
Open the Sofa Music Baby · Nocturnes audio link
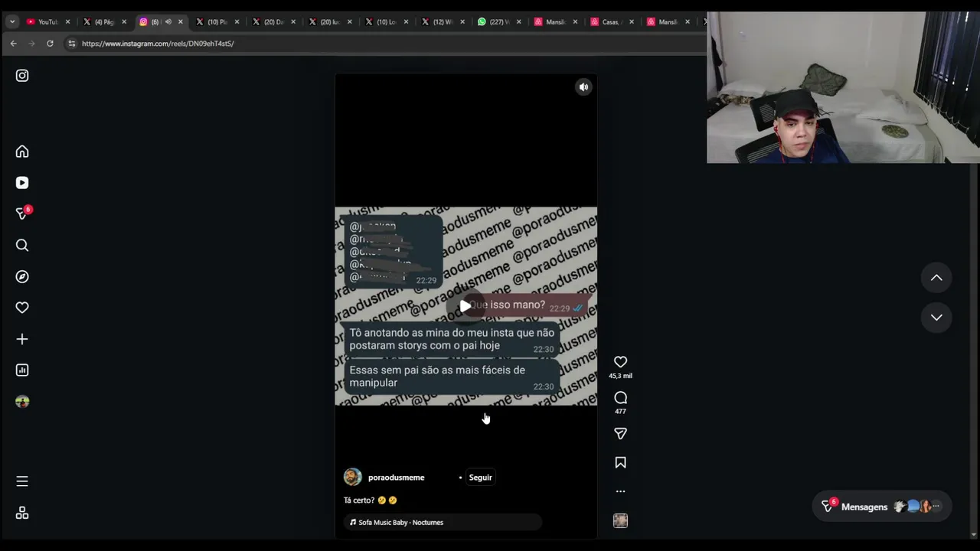443,523
